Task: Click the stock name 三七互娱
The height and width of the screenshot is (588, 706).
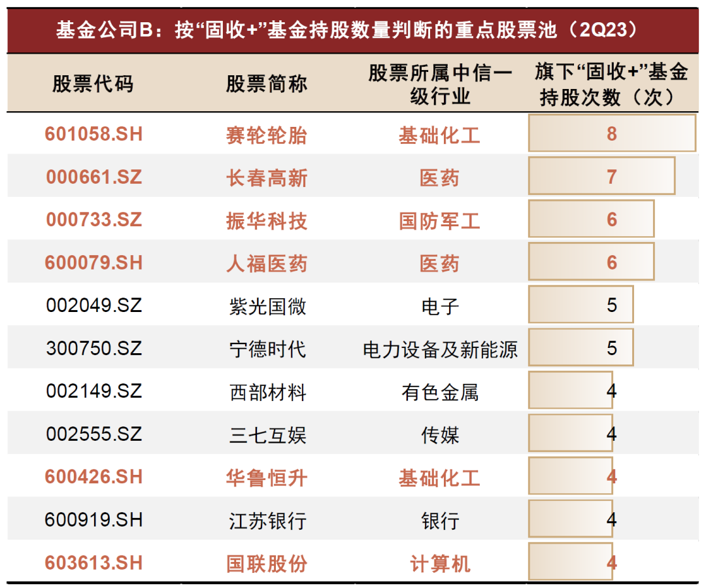Action: [x=267, y=435]
